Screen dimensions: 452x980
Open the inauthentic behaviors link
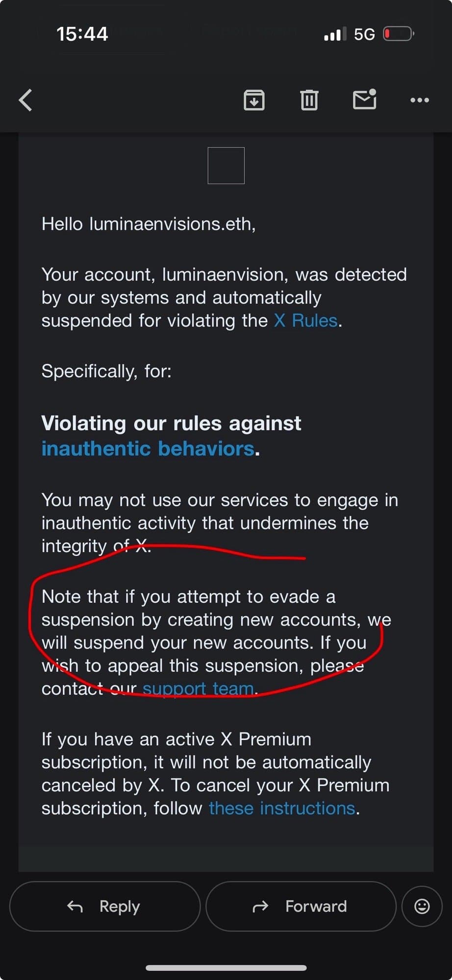148,448
